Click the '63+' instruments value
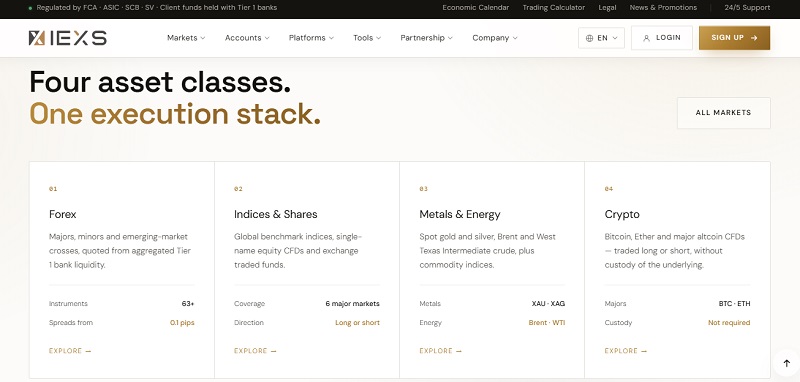The height and width of the screenshot is (382, 800). (188, 303)
